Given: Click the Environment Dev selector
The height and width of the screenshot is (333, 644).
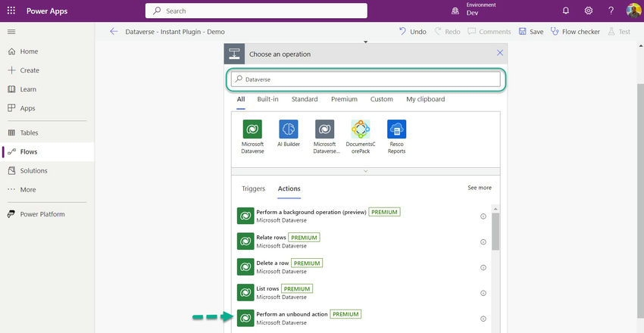Looking at the screenshot, I should (x=474, y=9).
